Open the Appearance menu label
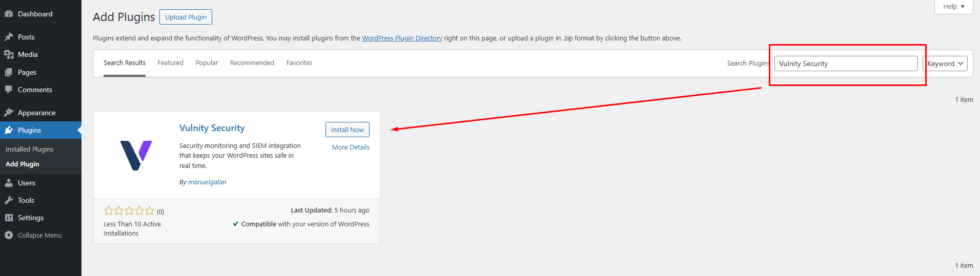 click(37, 113)
